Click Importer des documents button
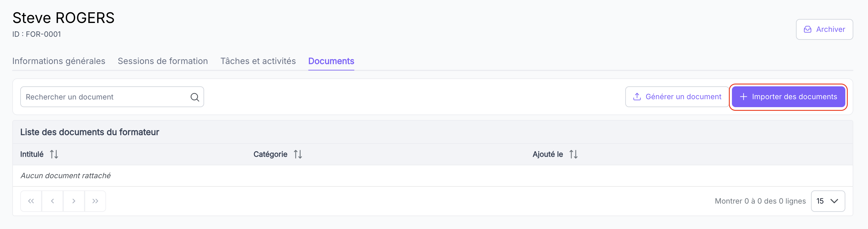 click(x=788, y=97)
